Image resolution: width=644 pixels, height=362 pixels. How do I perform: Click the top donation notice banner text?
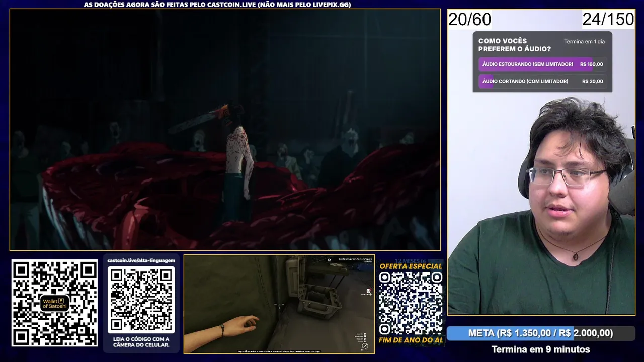[217, 5]
